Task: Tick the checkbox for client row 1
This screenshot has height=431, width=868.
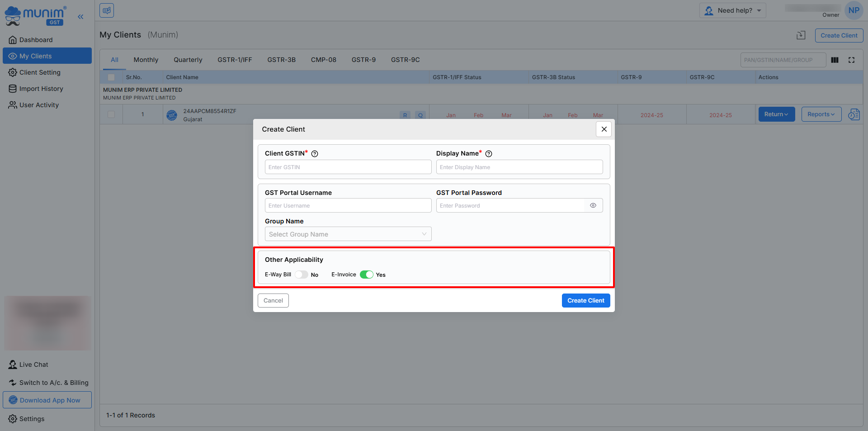Action: tap(111, 115)
